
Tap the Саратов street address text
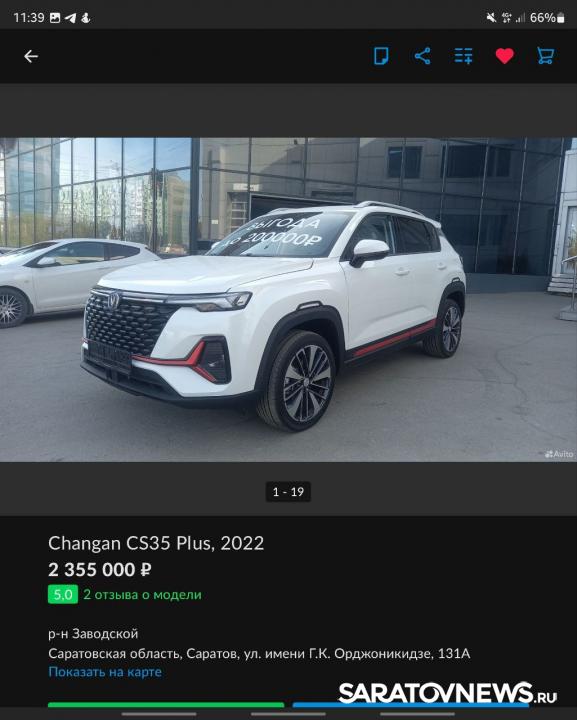(x=259, y=653)
